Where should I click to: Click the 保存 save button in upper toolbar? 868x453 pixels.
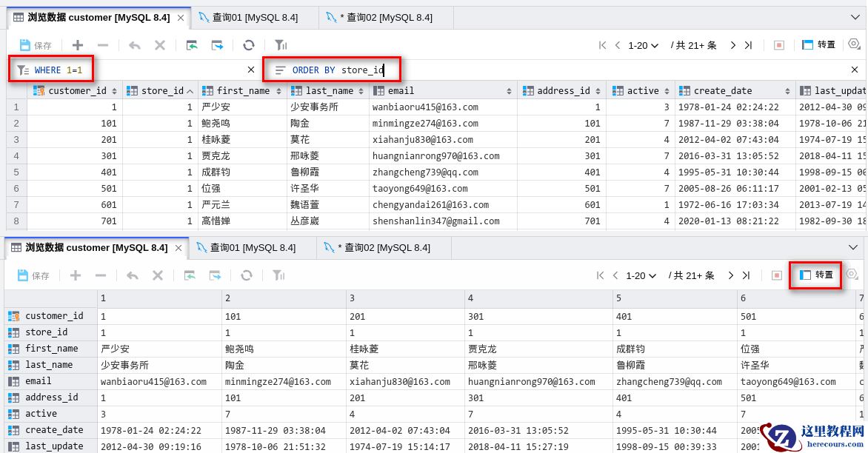click(x=36, y=45)
